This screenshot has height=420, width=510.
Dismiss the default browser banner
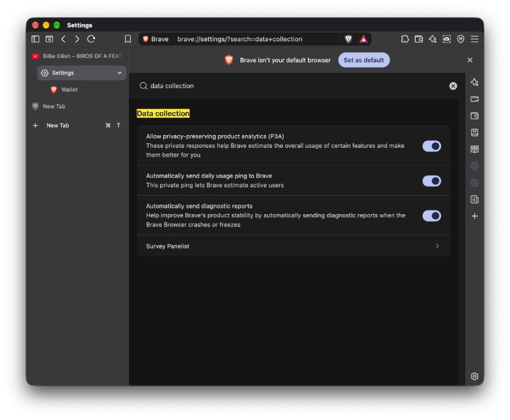pos(470,60)
